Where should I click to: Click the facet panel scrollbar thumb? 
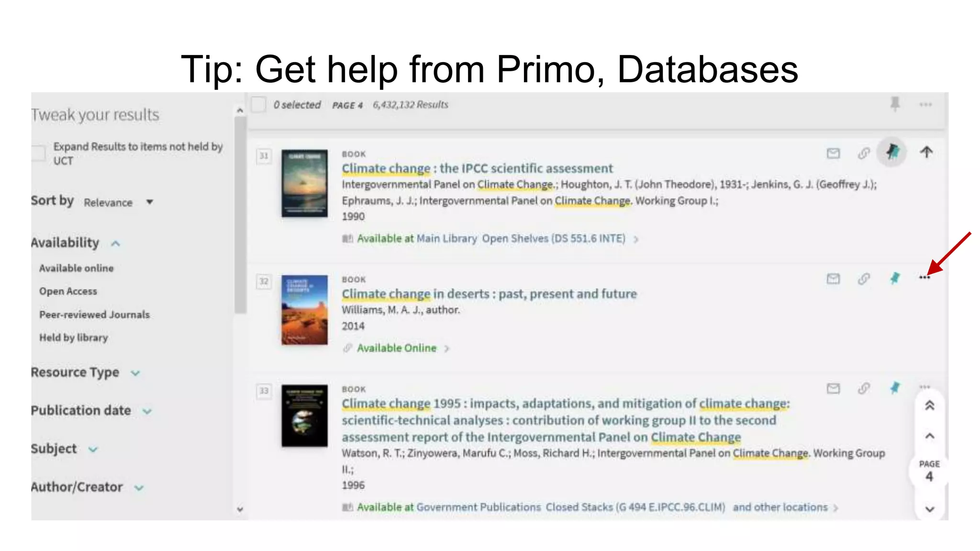click(240, 214)
